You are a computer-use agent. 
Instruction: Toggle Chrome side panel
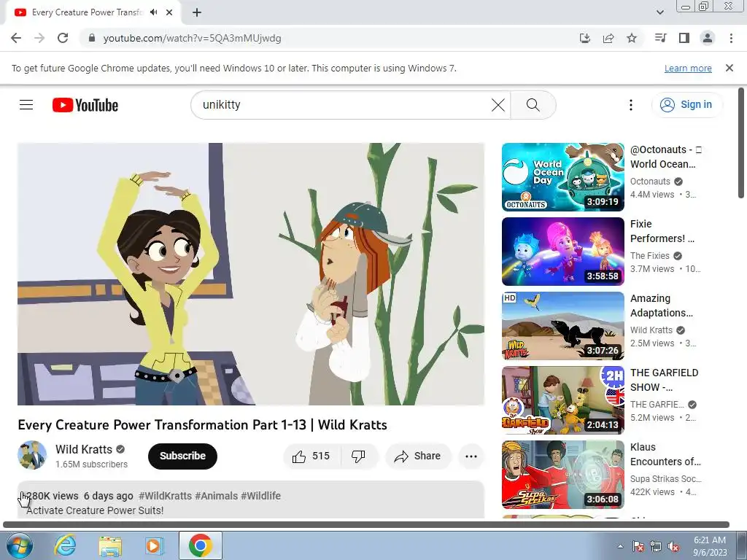pos(684,38)
